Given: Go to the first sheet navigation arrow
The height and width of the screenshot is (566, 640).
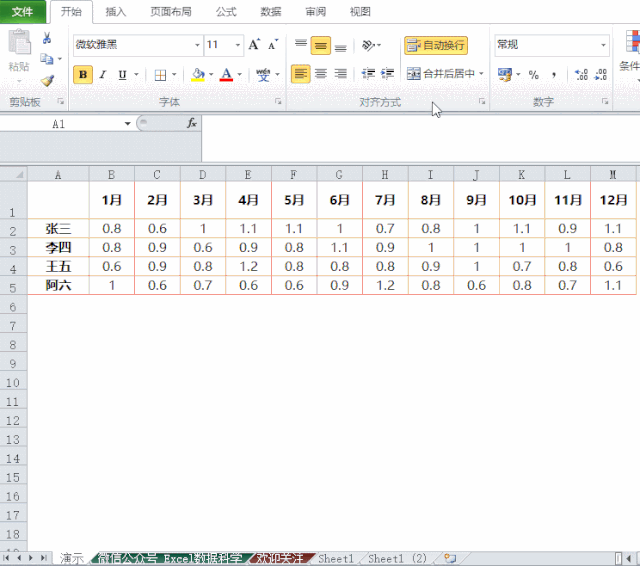Looking at the screenshot, I should tap(6, 558).
